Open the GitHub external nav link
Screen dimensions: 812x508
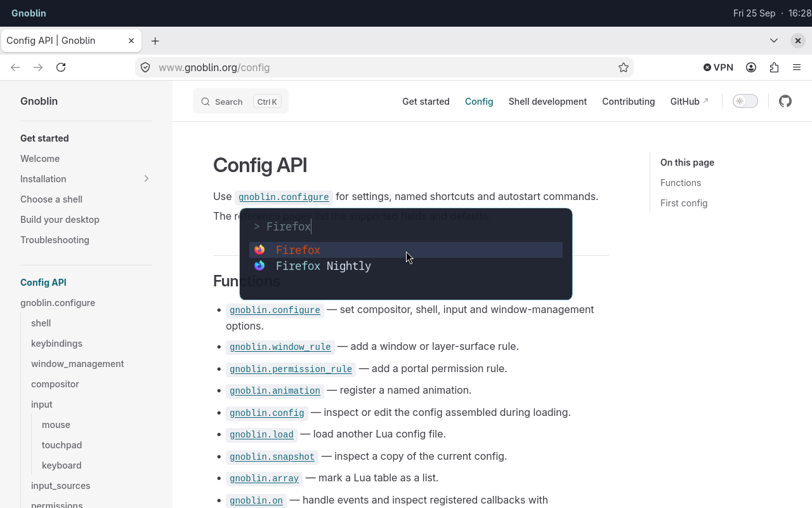tap(689, 102)
